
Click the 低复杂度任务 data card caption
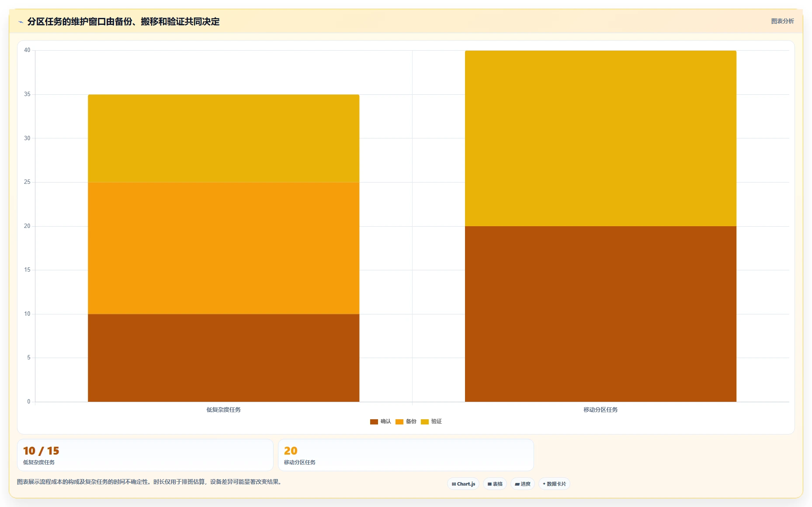coord(39,462)
